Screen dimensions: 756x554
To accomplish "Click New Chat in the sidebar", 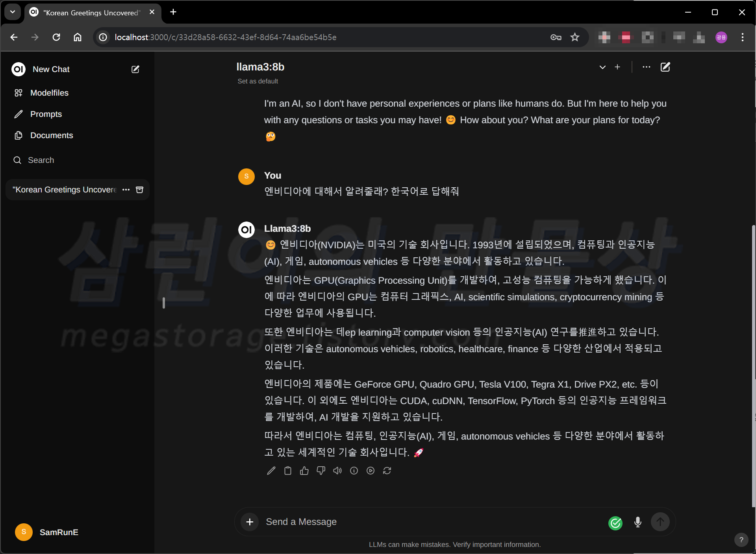I will (x=51, y=69).
